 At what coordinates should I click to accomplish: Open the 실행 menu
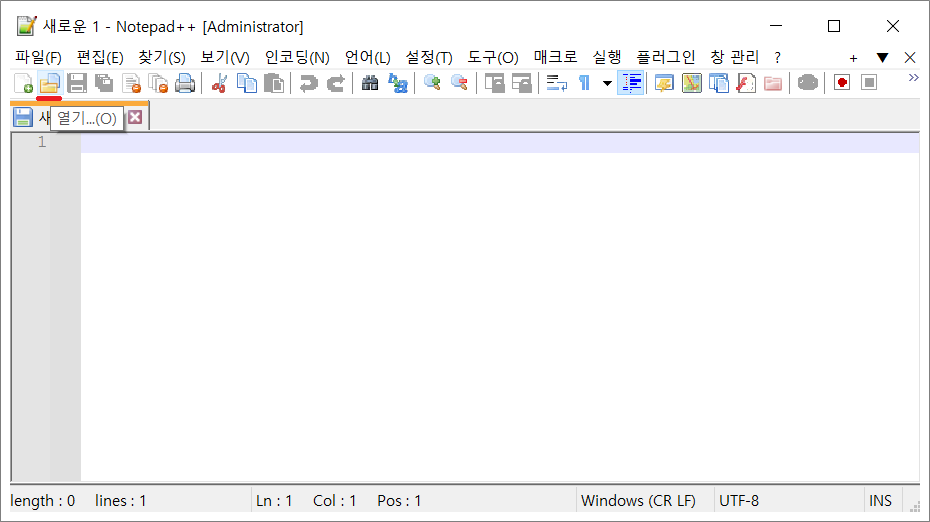[607, 58]
